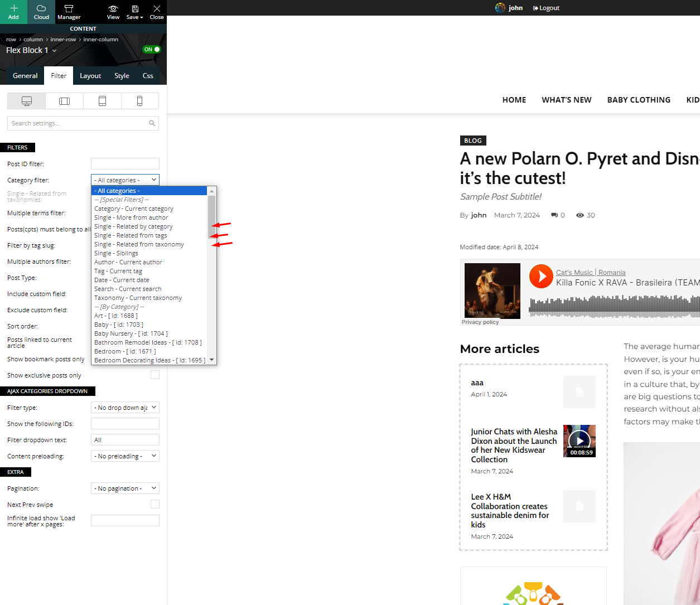Select 'Bedroom - [ id: 1671 ]' category
This screenshot has width=700, height=605.
coord(149,351)
